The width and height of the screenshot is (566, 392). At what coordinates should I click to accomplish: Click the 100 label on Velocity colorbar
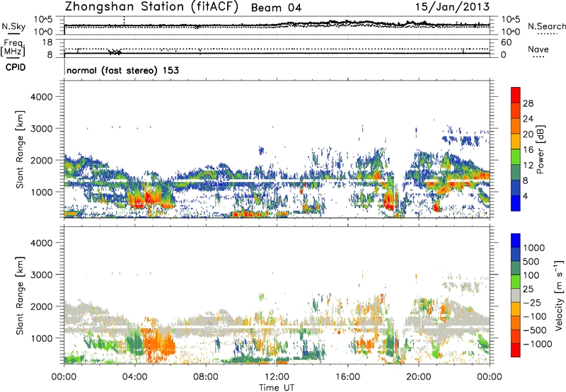pos(531,275)
